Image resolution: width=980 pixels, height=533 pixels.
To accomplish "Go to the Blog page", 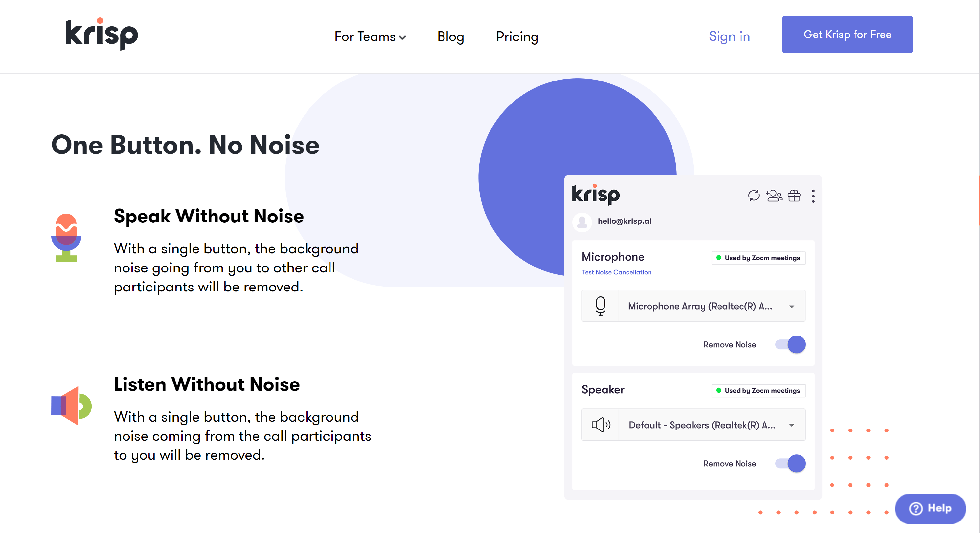I will pyautogui.click(x=450, y=37).
